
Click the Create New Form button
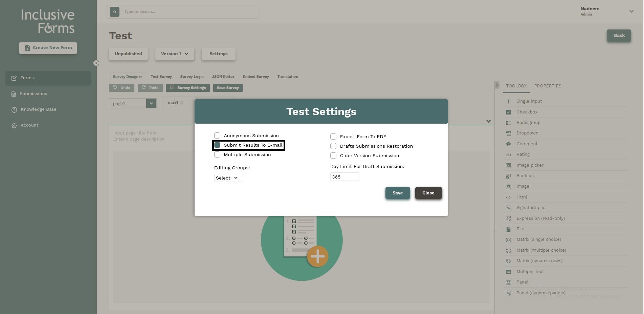click(x=48, y=48)
